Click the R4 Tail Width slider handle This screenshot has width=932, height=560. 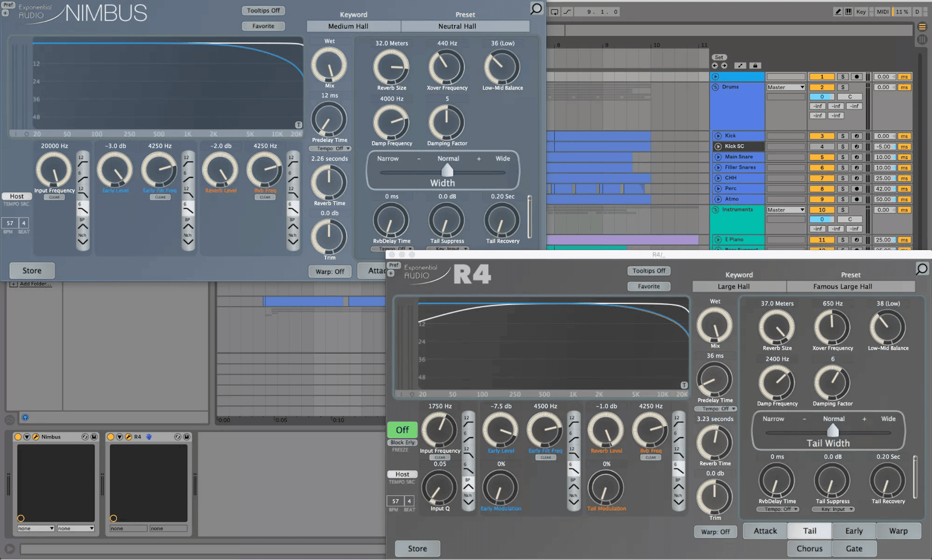coord(833,430)
